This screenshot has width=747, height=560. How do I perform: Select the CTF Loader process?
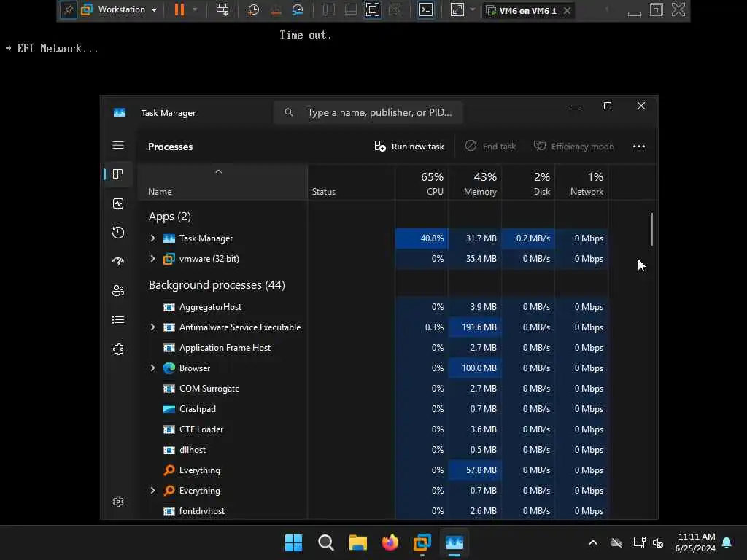pos(373,429)
